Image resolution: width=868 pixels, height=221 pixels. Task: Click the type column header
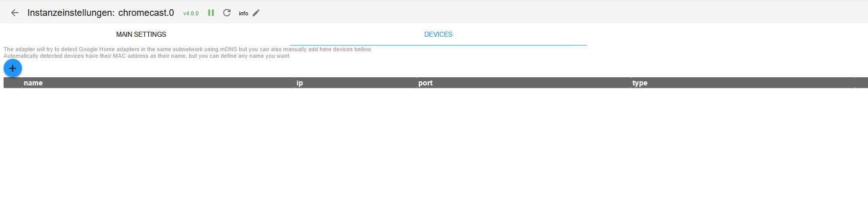[x=639, y=83]
